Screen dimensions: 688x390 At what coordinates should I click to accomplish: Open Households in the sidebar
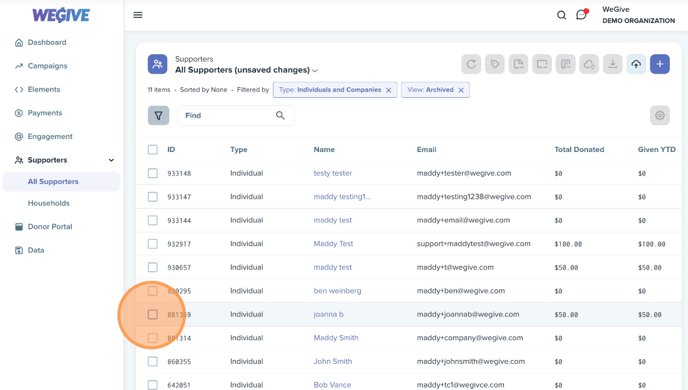tap(49, 203)
